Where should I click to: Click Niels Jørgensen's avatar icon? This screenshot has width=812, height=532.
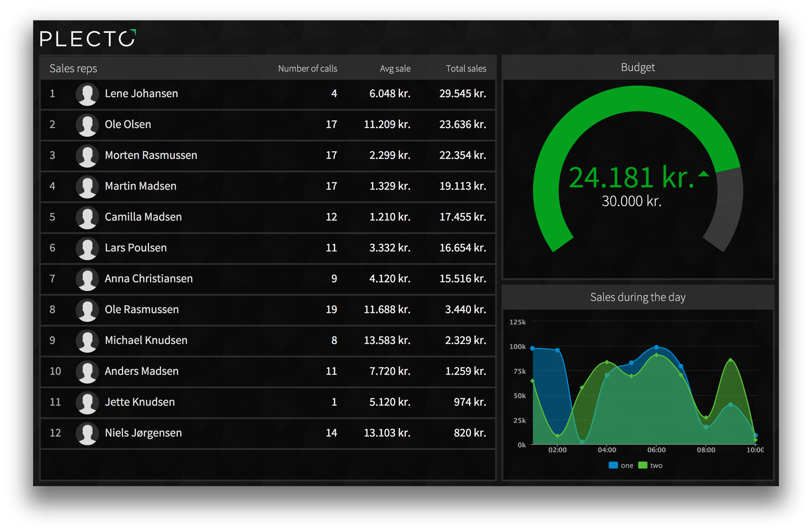[x=87, y=433]
